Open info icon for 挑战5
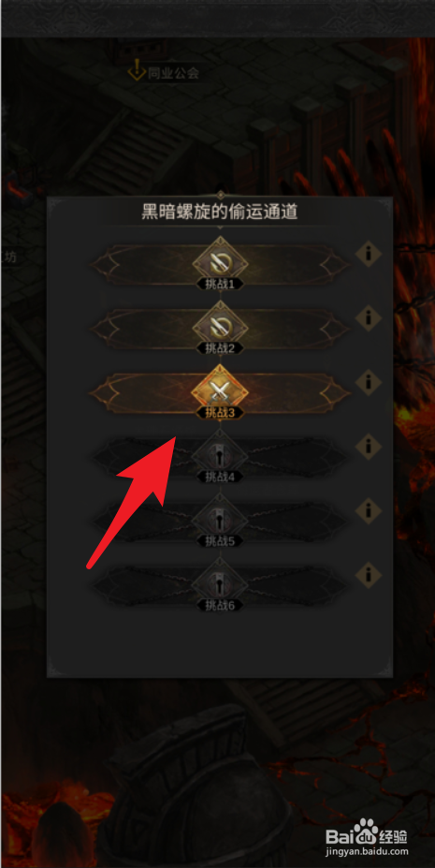Image resolution: width=435 pixels, height=868 pixels. 369,510
